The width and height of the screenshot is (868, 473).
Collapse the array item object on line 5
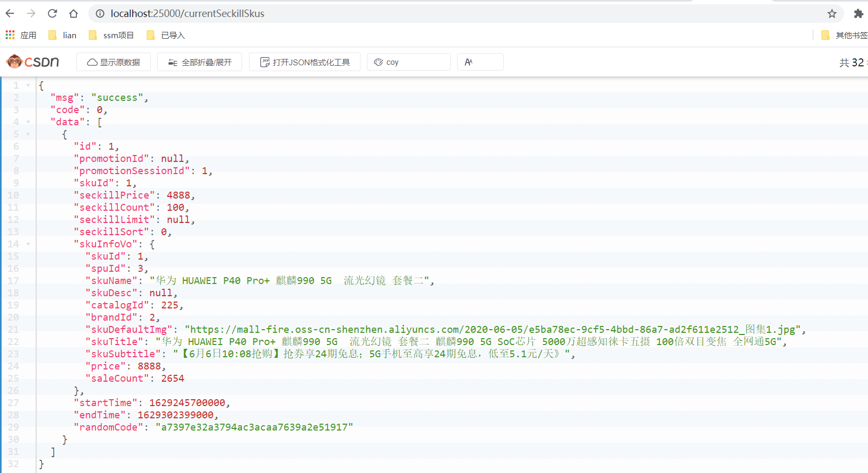tap(28, 134)
